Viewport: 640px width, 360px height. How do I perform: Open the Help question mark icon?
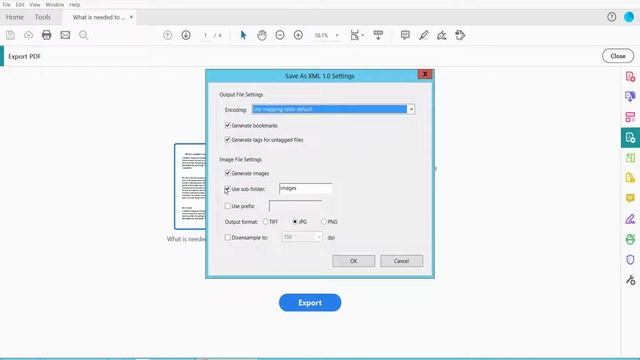pos(611,17)
